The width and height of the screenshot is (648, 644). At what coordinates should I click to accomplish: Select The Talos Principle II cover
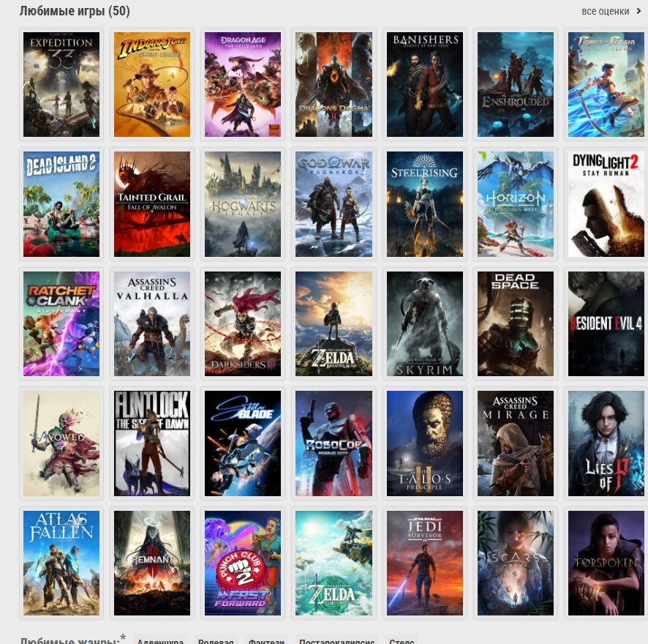[x=425, y=443]
